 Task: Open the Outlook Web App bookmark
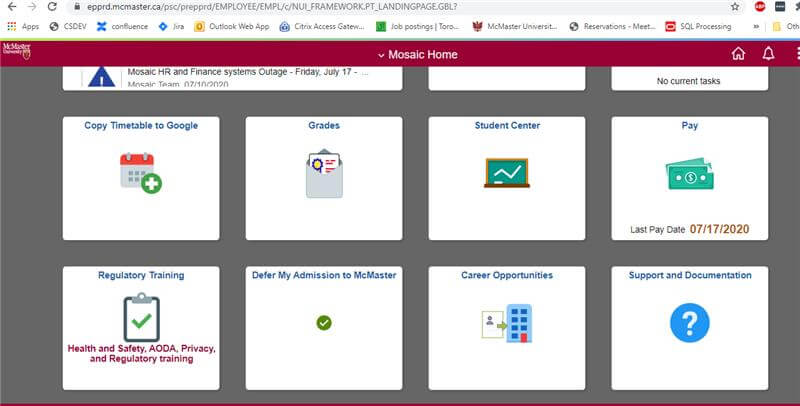tap(231, 26)
